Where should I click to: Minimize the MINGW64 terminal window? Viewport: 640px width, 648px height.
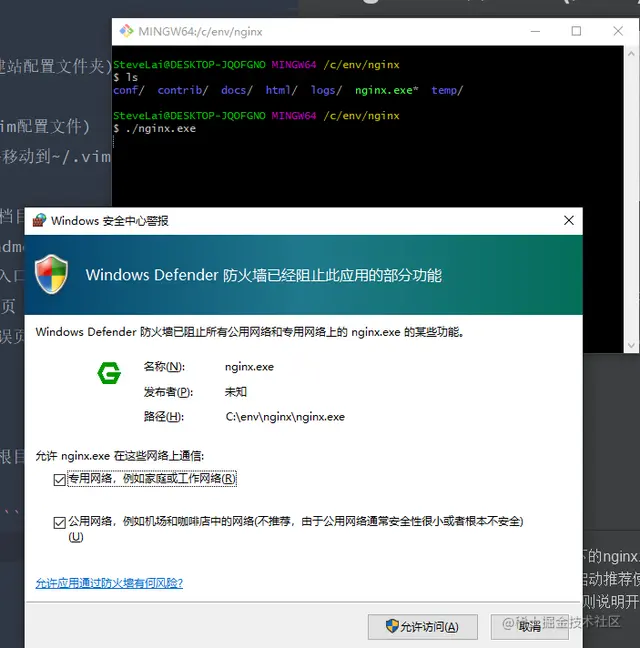(x=535, y=31)
